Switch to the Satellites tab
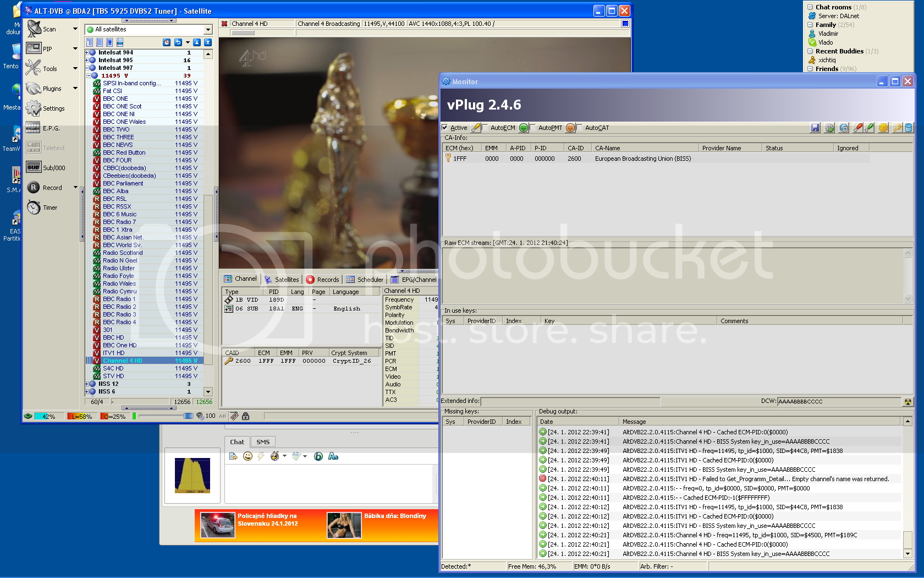The width and height of the screenshot is (924, 578). point(282,279)
